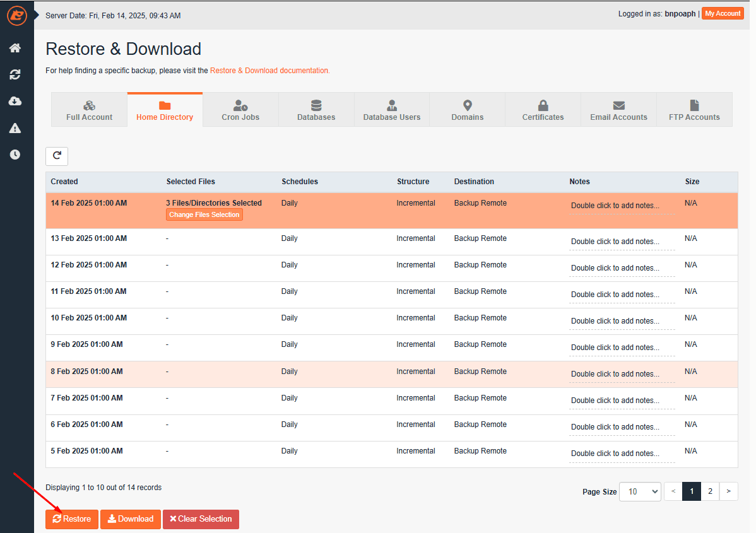The width and height of the screenshot is (756, 533).
Task: Open Restore & Download documentation link
Action: (269, 71)
